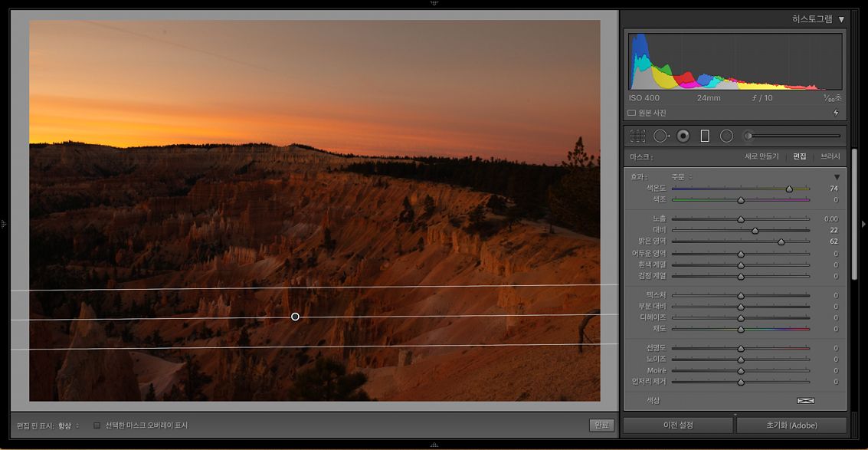Select the Graduated Filter tool icon

tap(705, 136)
